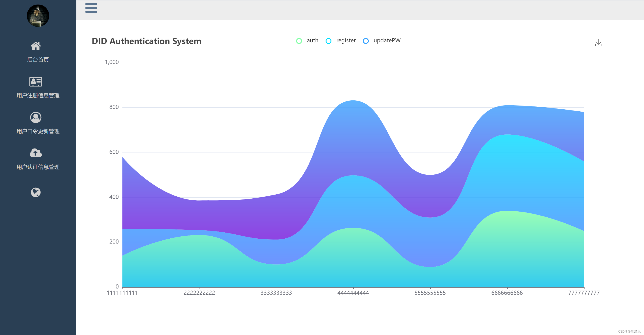Click the ID card icon

(x=36, y=81)
